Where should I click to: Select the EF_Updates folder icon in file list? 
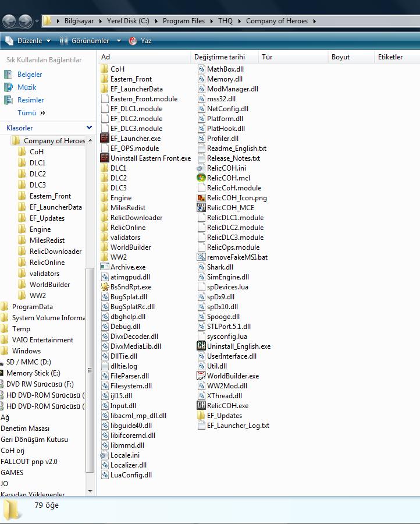201,415
